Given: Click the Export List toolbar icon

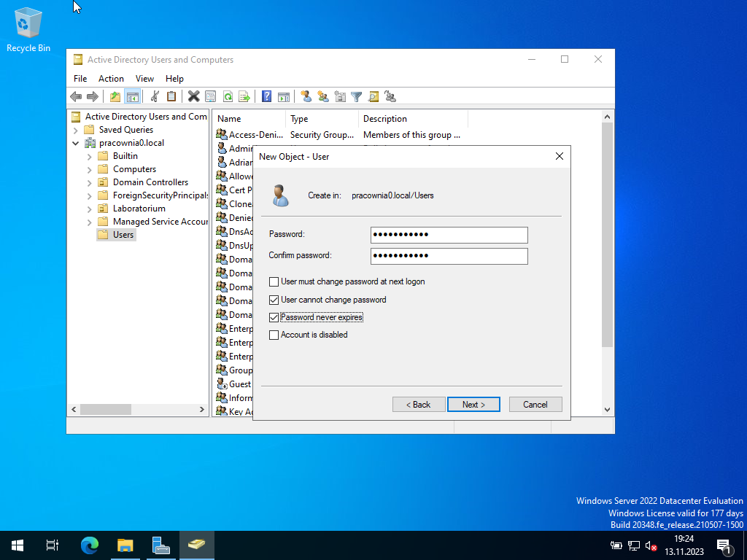Looking at the screenshot, I should [x=244, y=97].
